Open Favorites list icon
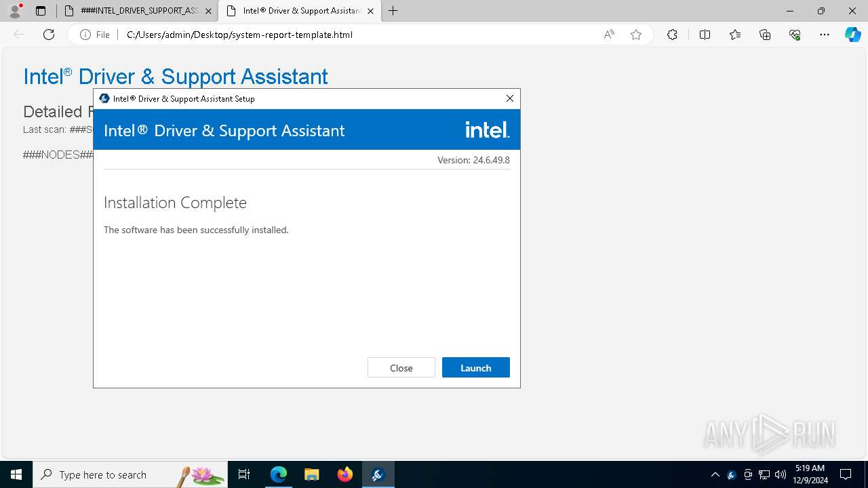868x488 pixels. coord(735,35)
